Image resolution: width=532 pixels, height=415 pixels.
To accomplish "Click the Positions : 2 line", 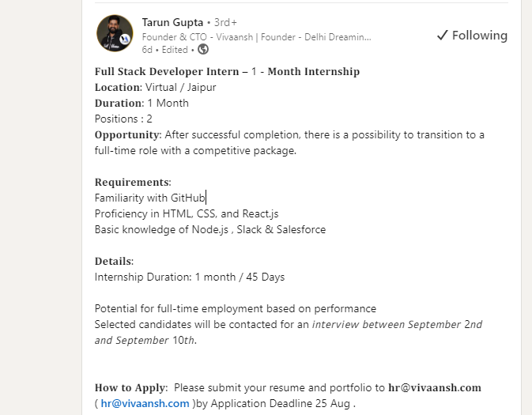I will [x=123, y=119].
